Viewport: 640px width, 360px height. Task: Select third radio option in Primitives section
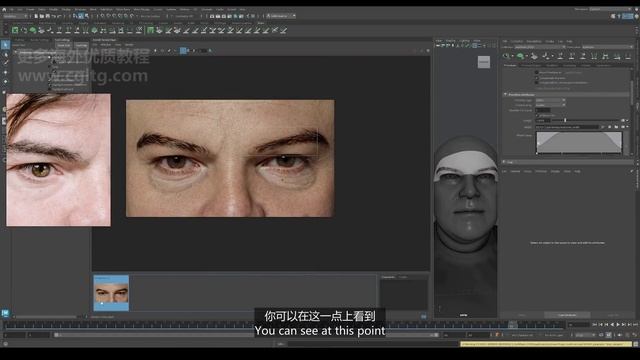pos(537,83)
